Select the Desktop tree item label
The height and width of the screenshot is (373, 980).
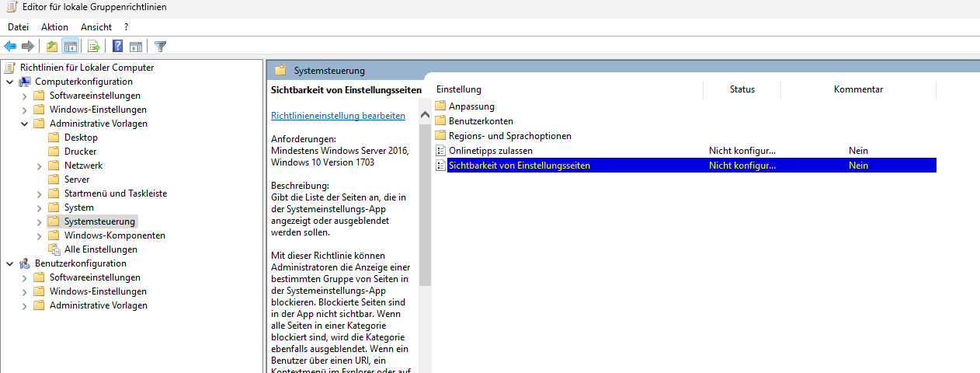pyautogui.click(x=81, y=138)
